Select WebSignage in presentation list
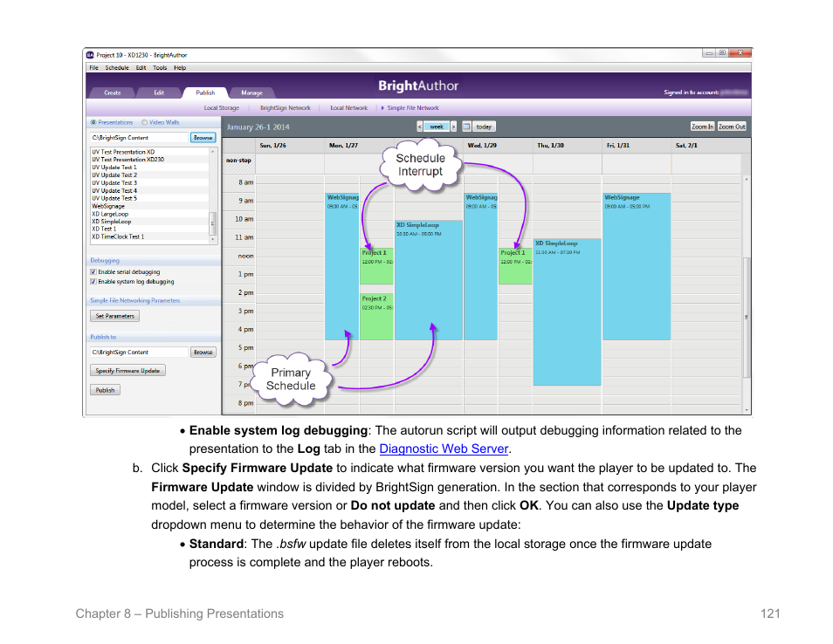 (150, 206)
